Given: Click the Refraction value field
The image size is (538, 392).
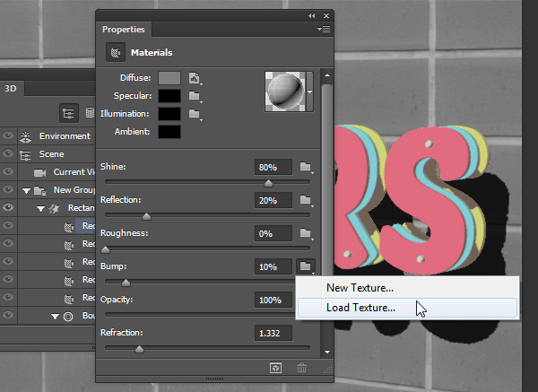Looking at the screenshot, I should [x=273, y=334].
